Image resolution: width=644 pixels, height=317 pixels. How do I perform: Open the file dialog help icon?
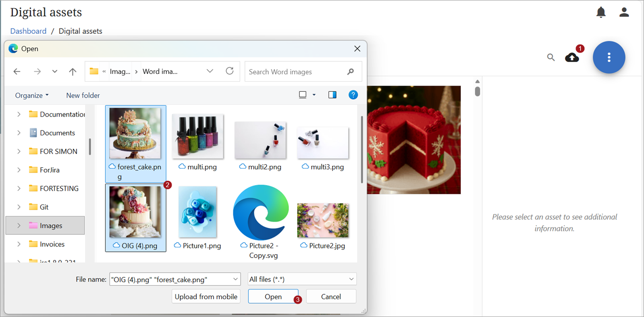353,95
